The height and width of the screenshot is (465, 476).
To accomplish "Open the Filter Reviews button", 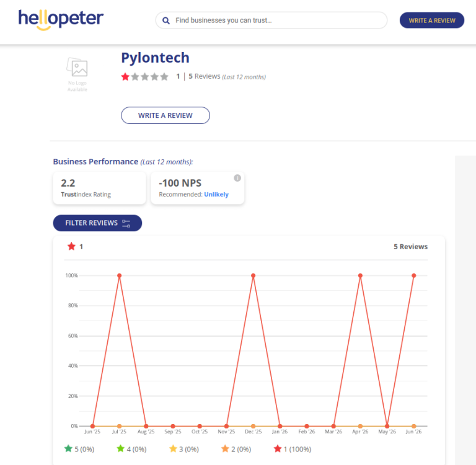I will pos(97,223).
